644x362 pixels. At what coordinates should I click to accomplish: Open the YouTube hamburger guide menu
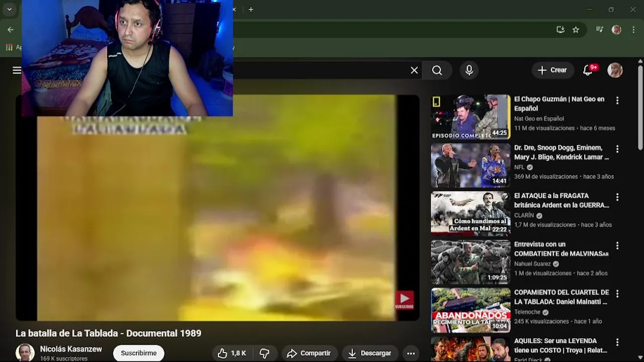[17, 70]
